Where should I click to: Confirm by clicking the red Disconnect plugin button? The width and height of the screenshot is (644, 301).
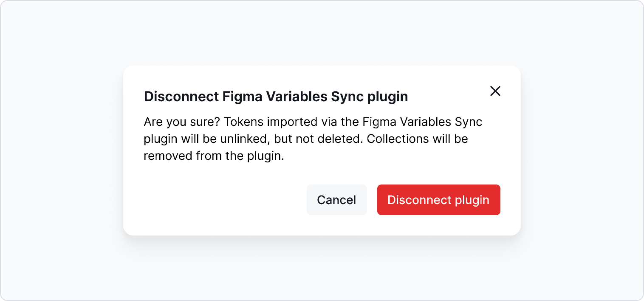tap(438, 200)
